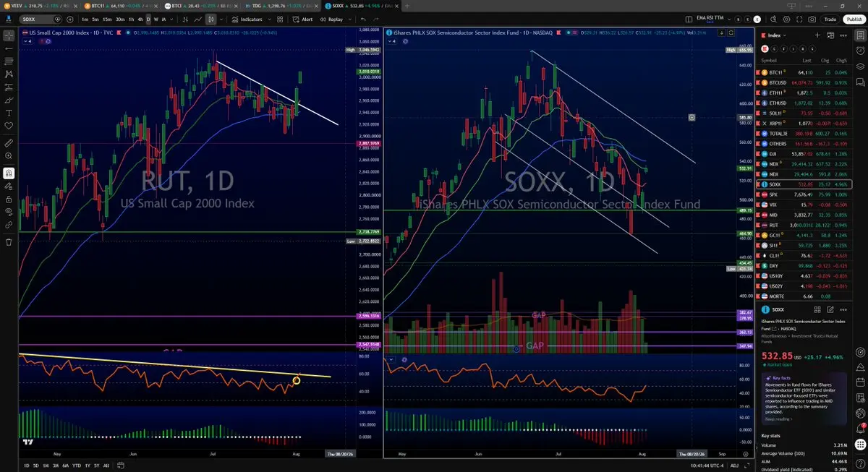Create an Alert from top toolbar
Image resolution: width=868 pixels, height=472 pixels.
(x=303, y=19)
